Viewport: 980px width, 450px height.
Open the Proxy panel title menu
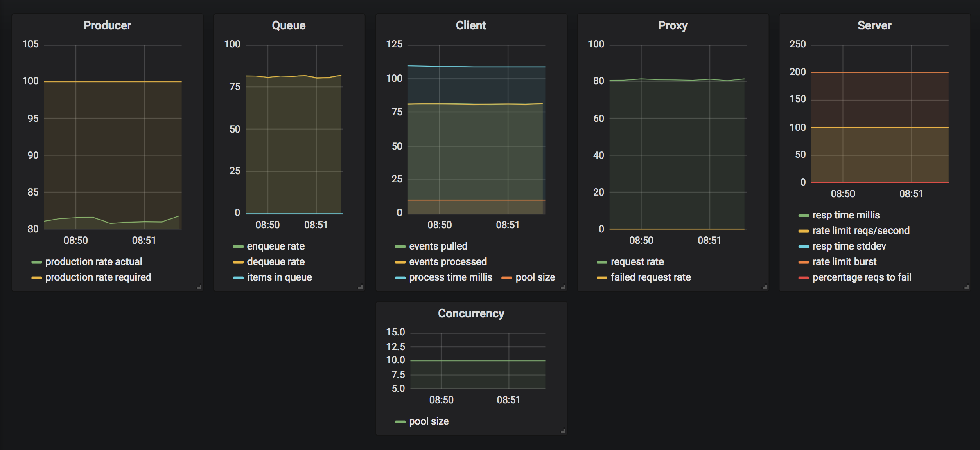(x=673, y=25)
